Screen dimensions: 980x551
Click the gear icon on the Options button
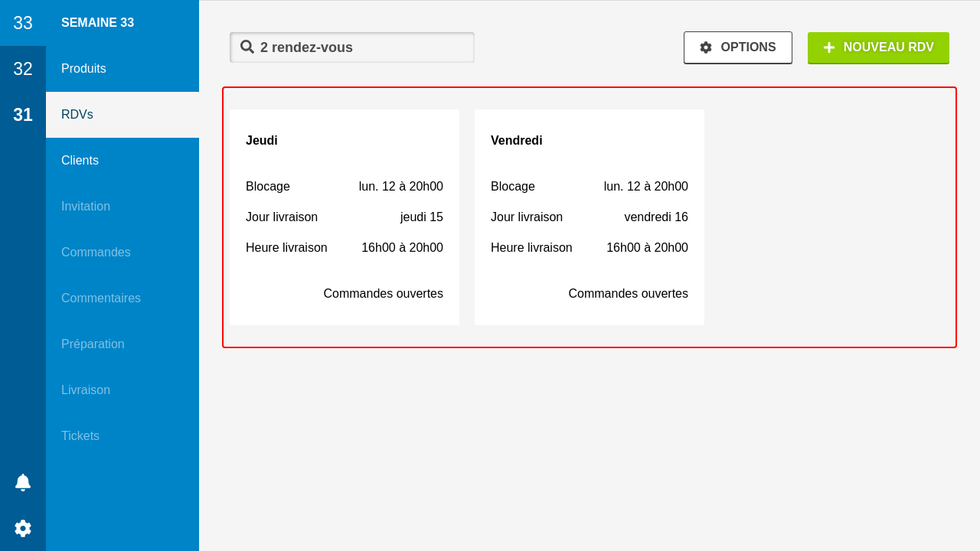click(x=706, y=47)
